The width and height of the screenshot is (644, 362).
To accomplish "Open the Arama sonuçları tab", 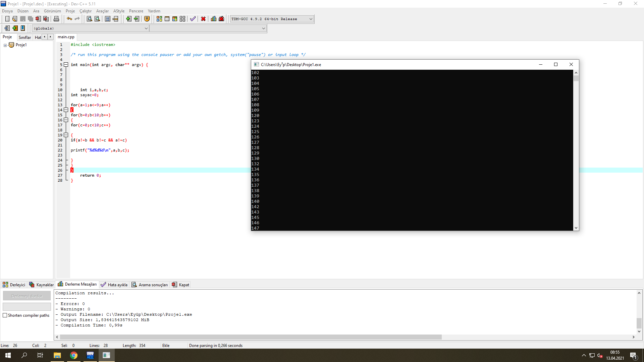I will pos(150,285).
